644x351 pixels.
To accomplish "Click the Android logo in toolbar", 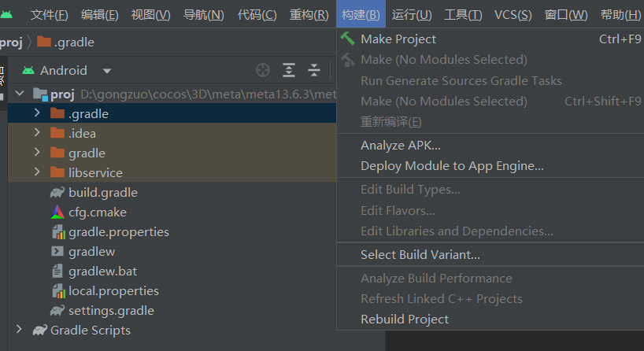I will tap(7, 14).
